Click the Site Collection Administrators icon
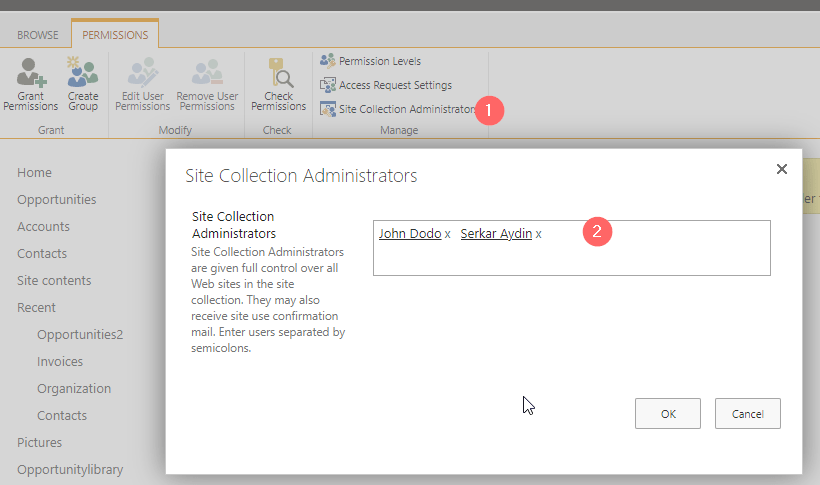Screen dimensions: 820x485 [328, 109]
